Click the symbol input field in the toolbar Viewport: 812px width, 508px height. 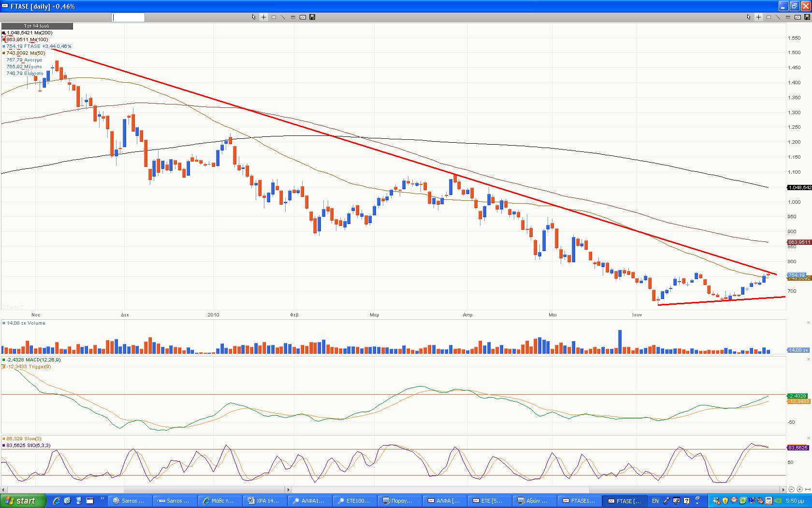[128, 17]
